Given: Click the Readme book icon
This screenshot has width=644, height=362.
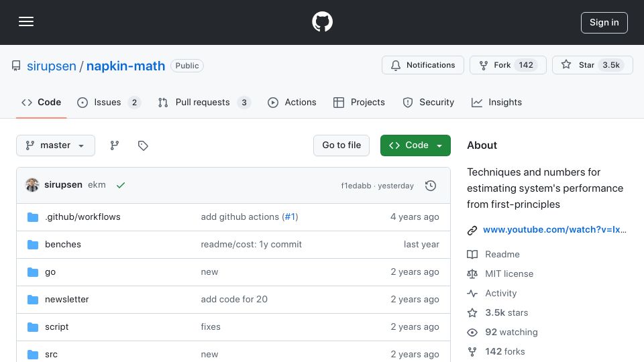Looking at the screenshot, I should click(472, 255).
